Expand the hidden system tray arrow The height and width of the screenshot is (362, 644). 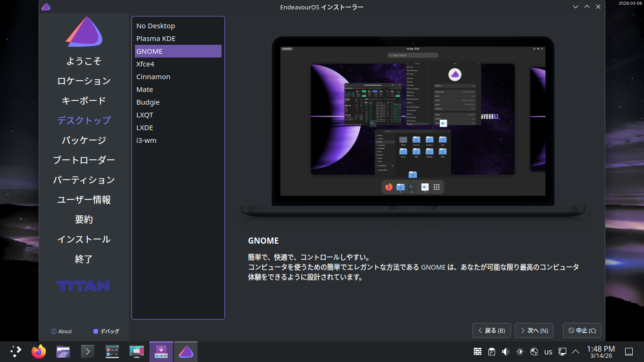click(576, 352)
